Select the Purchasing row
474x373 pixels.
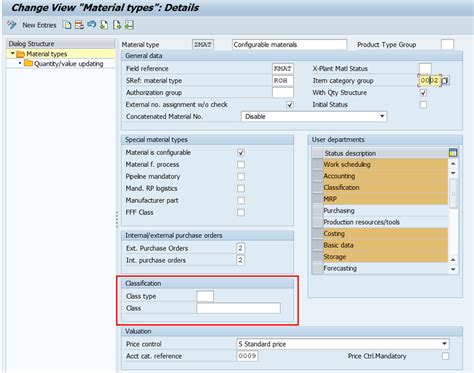click(x=385, y=211)
